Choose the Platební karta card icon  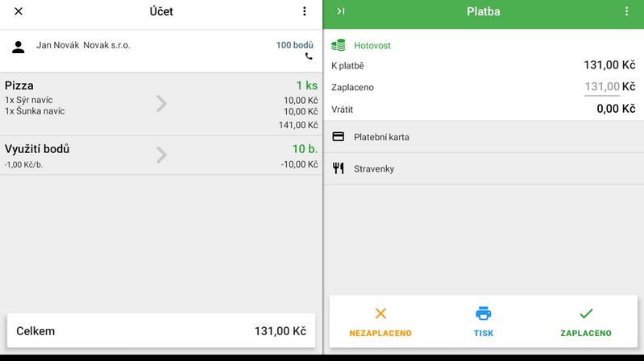click(338, 136)
